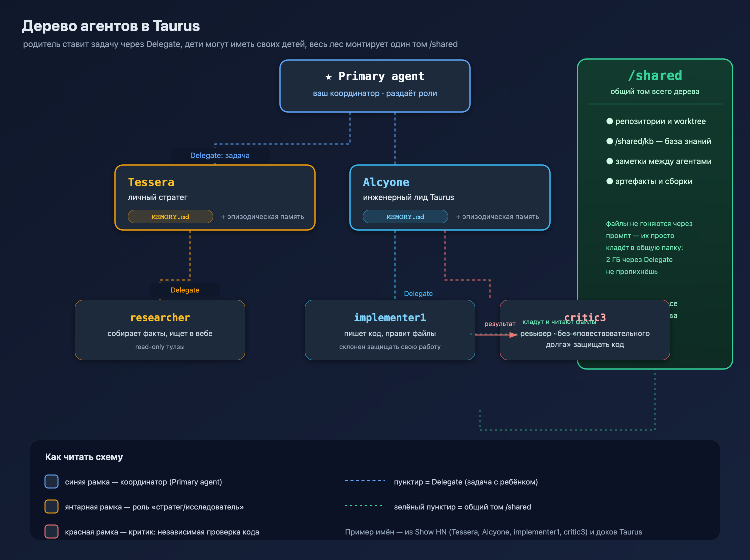Click 'пунктир = Delegate' legend text
This screenshot has height=560, width=750.
[466, 482]
